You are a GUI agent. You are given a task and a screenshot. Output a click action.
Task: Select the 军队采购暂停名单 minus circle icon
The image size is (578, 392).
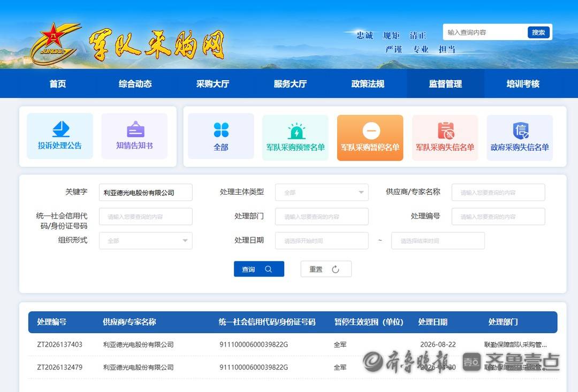click(x=371, y=131)
